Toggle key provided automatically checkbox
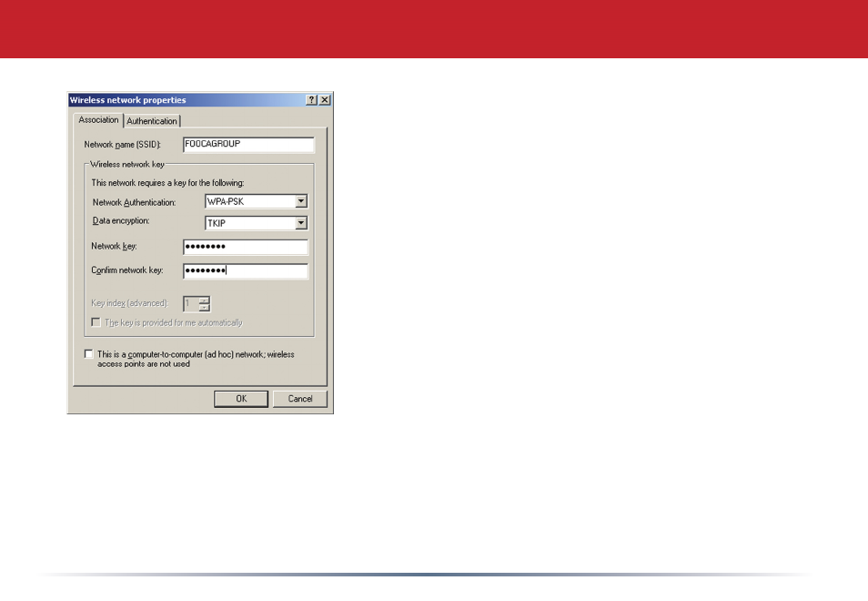868x601 pixels. pyautogui.click(x=96, y=322)
